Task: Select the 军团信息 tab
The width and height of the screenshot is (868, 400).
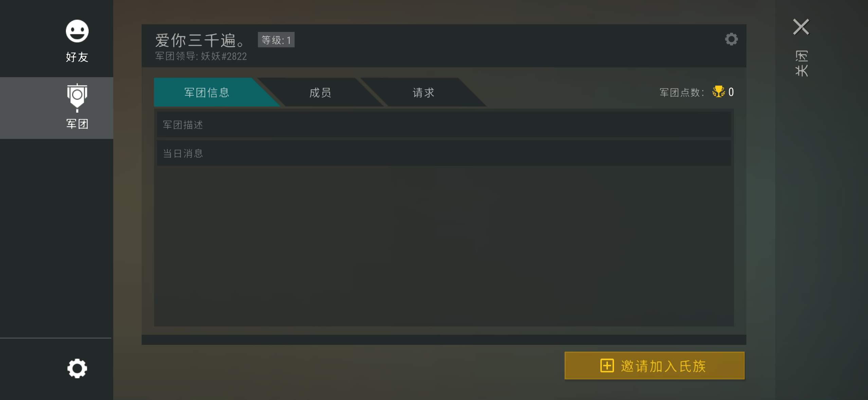Action: 207,92
